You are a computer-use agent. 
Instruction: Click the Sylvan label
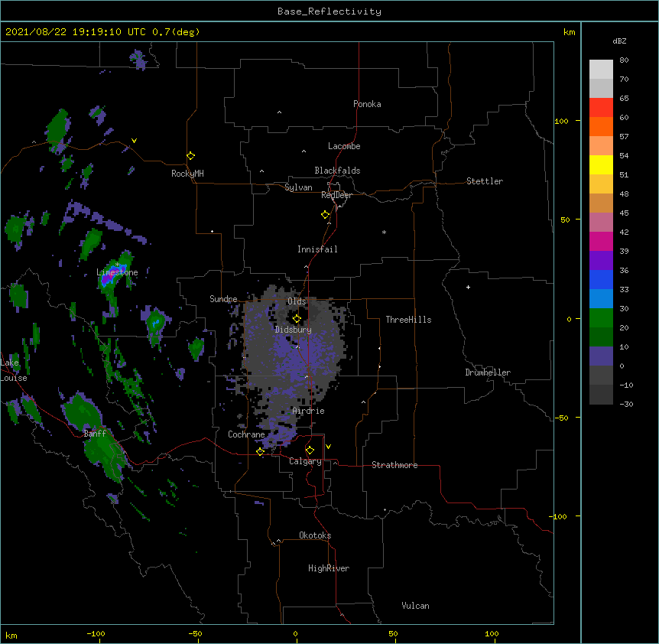pyautogui.click(x=298, y=187)
